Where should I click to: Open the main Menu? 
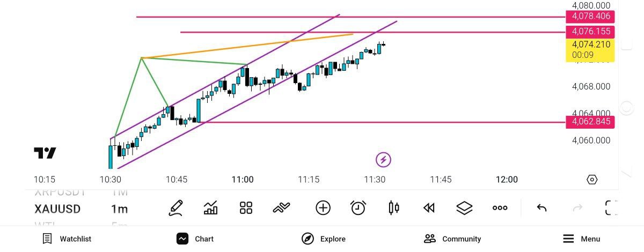pyautogui.click(x=581, y=239)
